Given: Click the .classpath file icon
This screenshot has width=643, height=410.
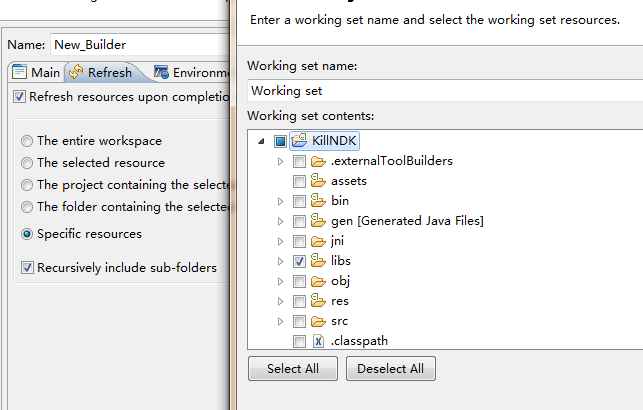Looking at the screenshot, I should (x=319, y=341).
